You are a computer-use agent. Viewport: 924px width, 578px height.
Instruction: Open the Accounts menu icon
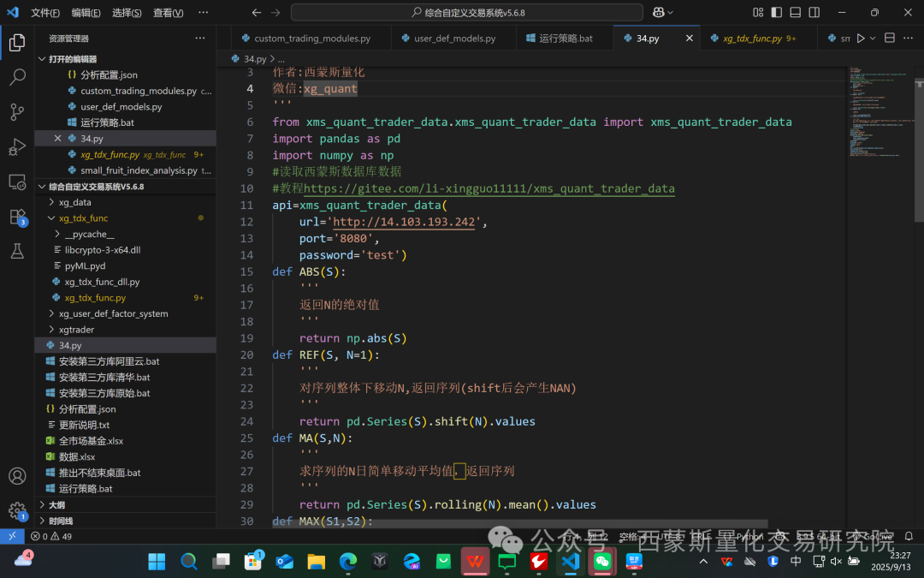tap(17, 476)
